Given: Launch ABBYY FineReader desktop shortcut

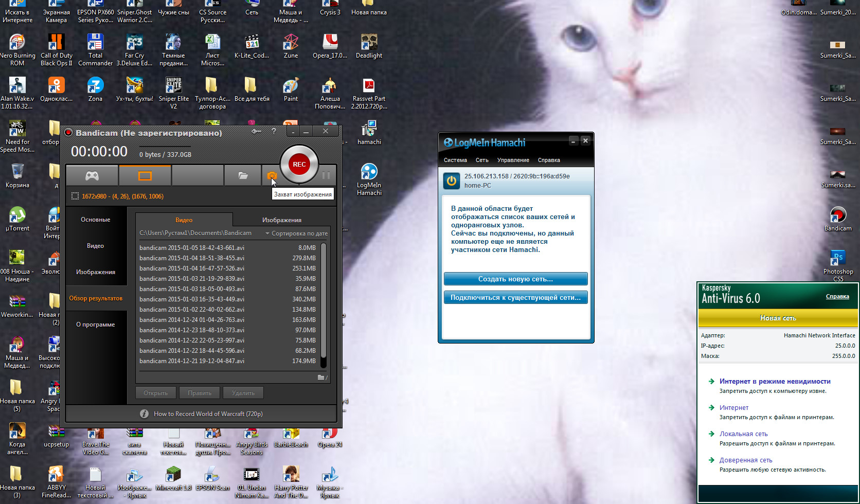Looking at the screenshot, I should pos(57,481).
